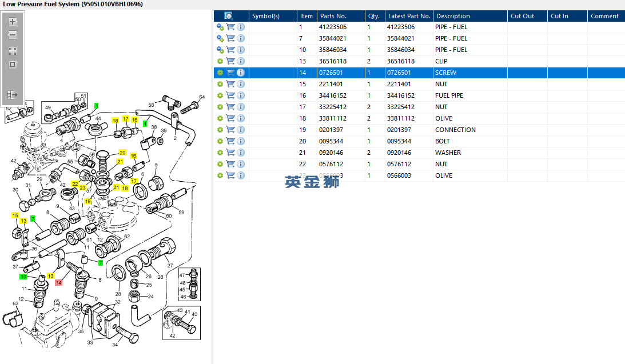Select the single square fit view icon
The image size is (625, 364).
point(13,65)
